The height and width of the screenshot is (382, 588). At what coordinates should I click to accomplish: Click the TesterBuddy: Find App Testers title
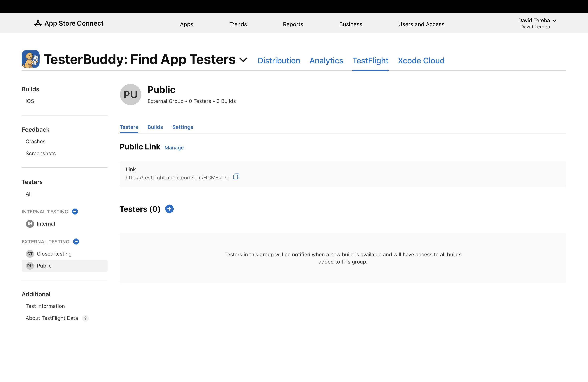[x=140, y=60]
